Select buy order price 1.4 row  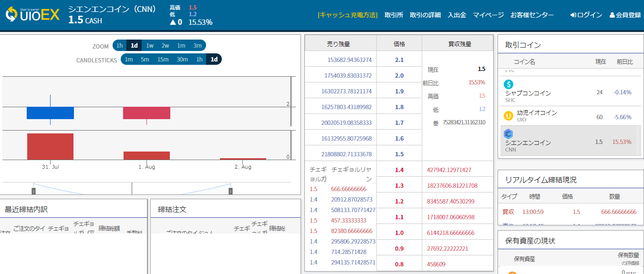(399, 170)
